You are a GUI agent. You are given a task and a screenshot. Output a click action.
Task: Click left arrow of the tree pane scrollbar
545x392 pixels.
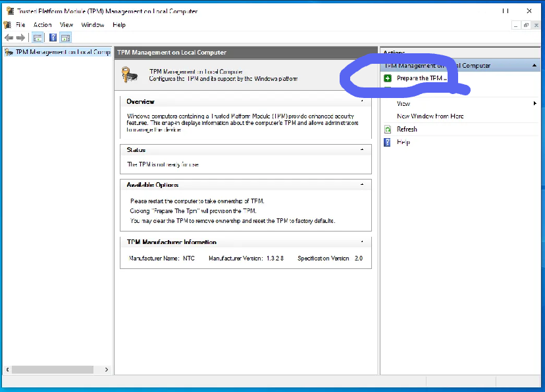7,370
